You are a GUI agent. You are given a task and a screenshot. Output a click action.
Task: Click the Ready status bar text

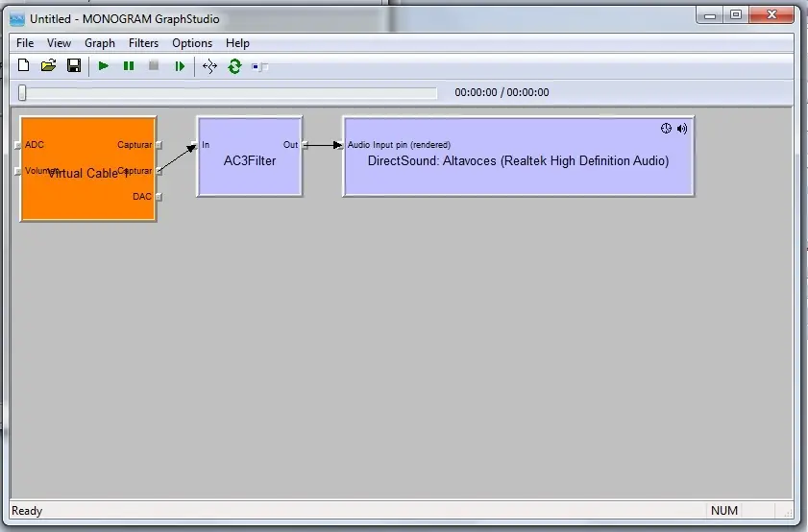pyautogui.click(x=27, y=511)
